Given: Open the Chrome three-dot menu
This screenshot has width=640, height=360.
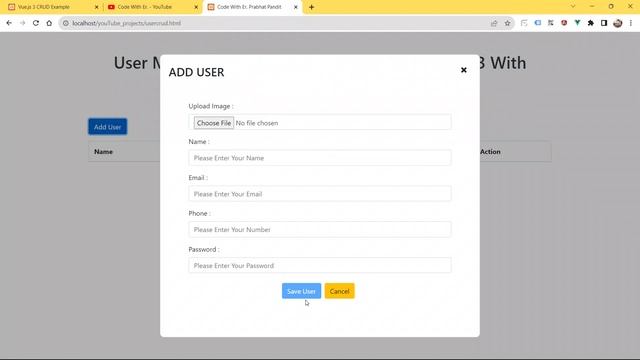Looking at the screenshot, I should [631, 23].
